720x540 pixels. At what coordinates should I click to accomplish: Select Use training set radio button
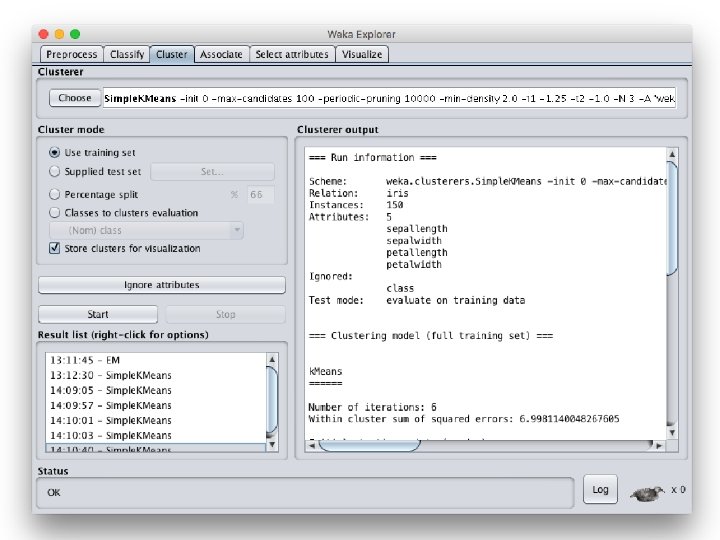[x=54, y=152]
